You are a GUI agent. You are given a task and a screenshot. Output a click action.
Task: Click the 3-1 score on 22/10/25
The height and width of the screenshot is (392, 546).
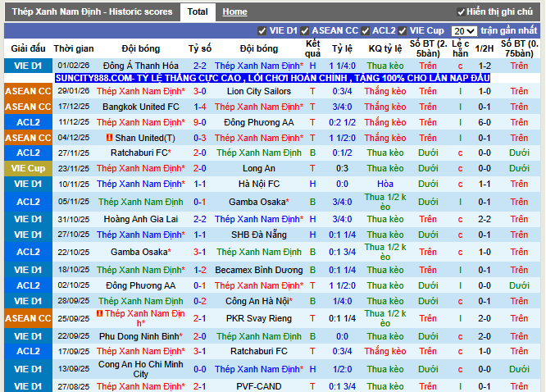pos(199,252)
